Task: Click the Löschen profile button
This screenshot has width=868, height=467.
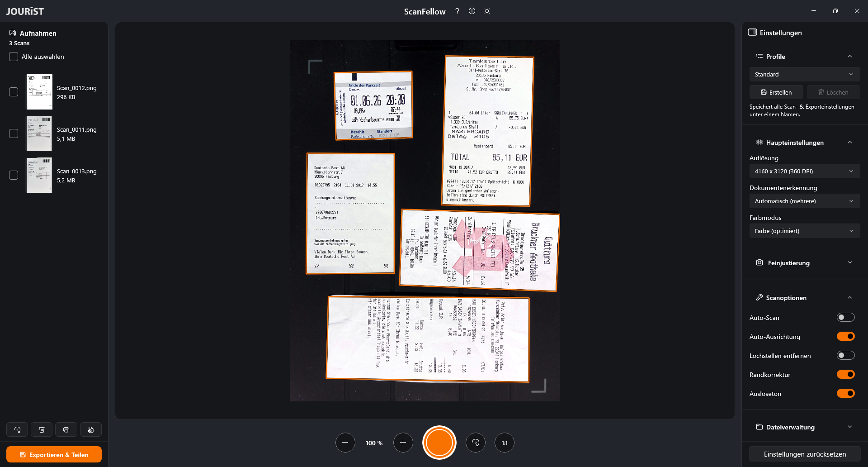Action: pyautogui.click(x=833, y=92)
